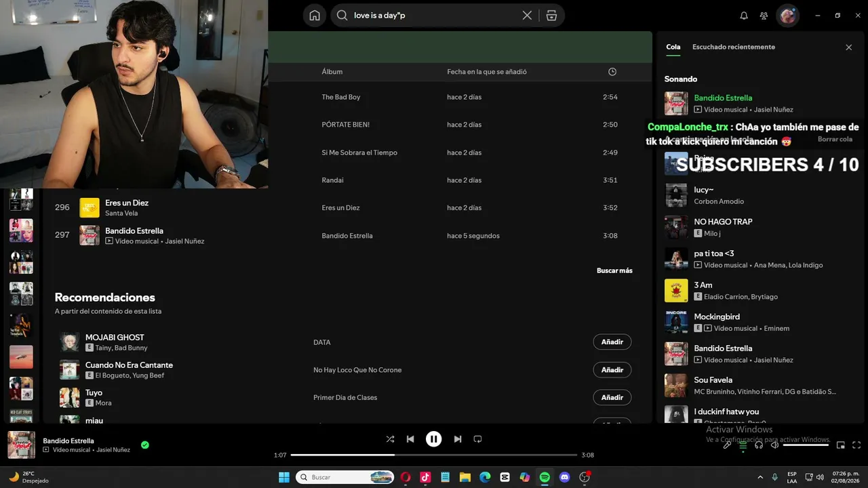
Task: Skip to the next track
Action: tap(458, 439)
